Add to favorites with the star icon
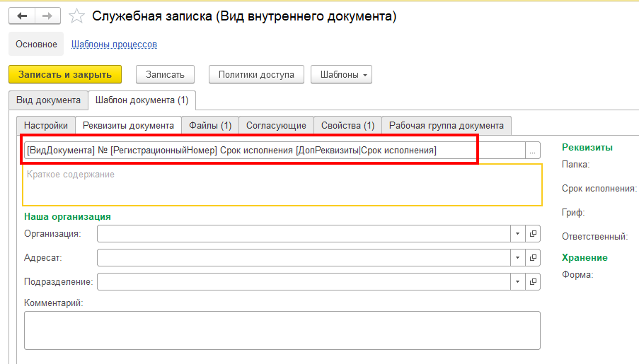The width and height of the screenshot is (639, 364). pyautogui.click(x=76, y=16)
